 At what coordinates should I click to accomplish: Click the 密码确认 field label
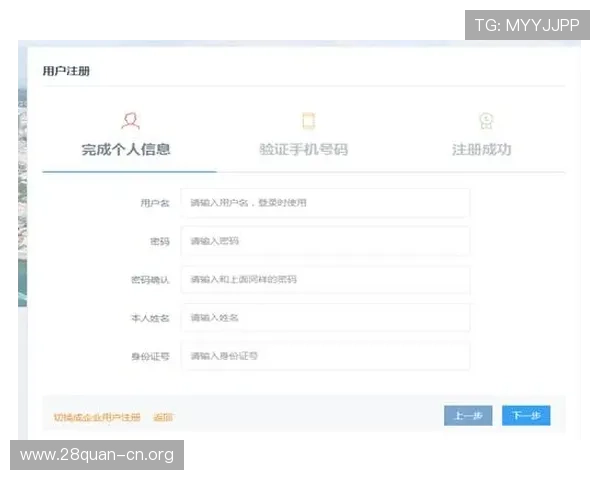[x=150, y=280]
